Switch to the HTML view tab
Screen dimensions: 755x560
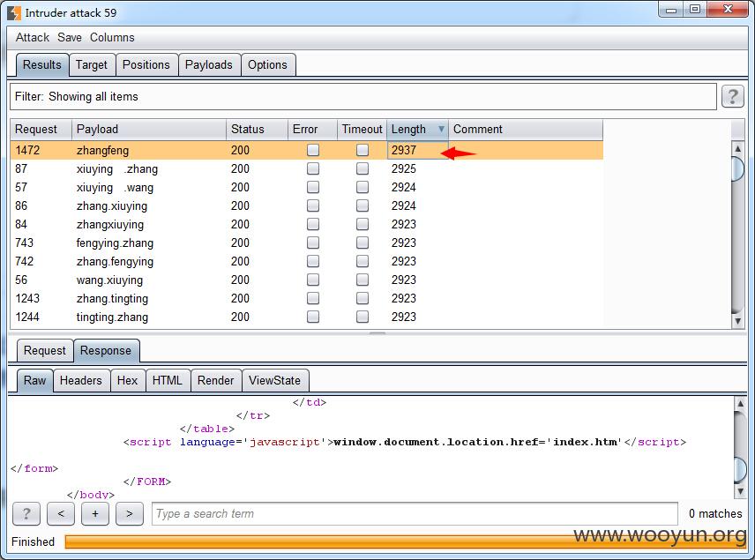click(x=167, y=381)
